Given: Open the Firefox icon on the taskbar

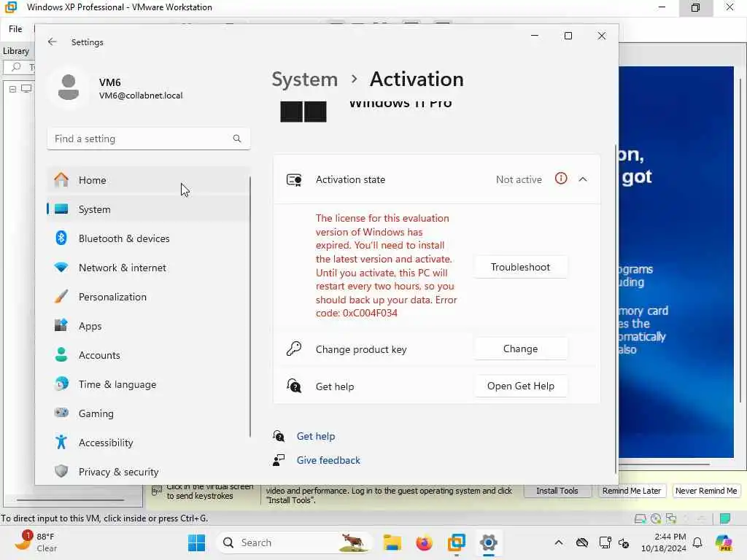Looking at the screenshot, I should [x=424, y=542].
